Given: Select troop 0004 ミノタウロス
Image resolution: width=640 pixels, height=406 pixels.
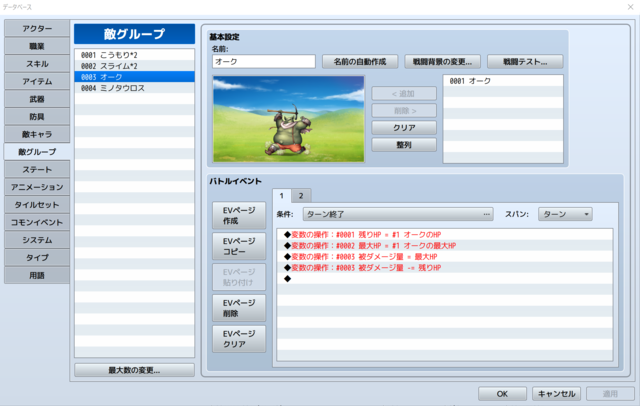Looking at the screenshot, I should (x=134, y=88).
